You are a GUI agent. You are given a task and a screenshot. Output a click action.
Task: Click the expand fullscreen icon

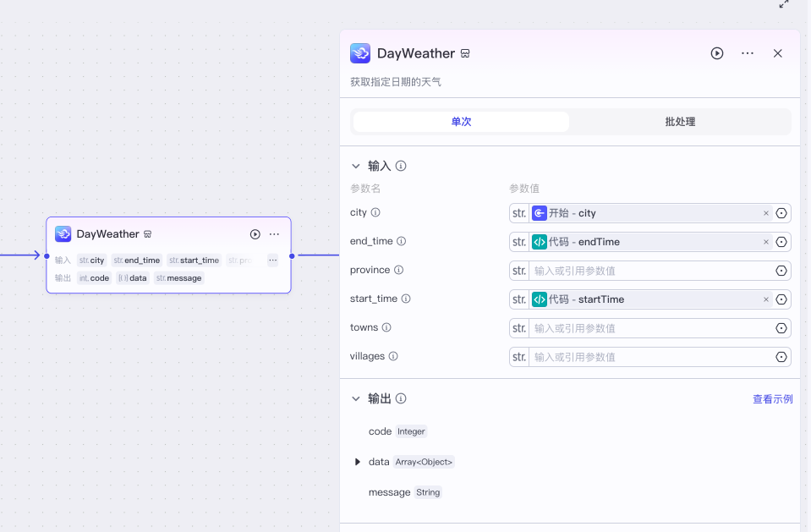[784, 4]
